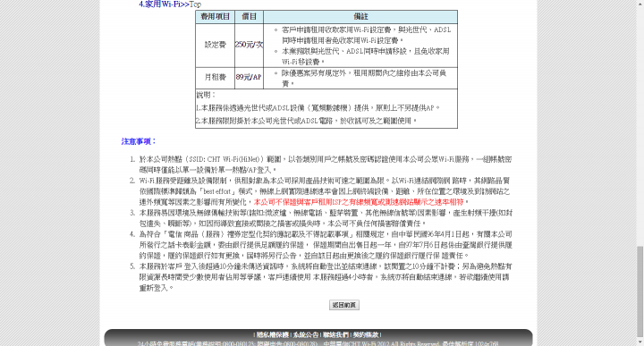Click the 價目 table header
The width and height of the screenshot is (644, 346).
tap(249, 17)
